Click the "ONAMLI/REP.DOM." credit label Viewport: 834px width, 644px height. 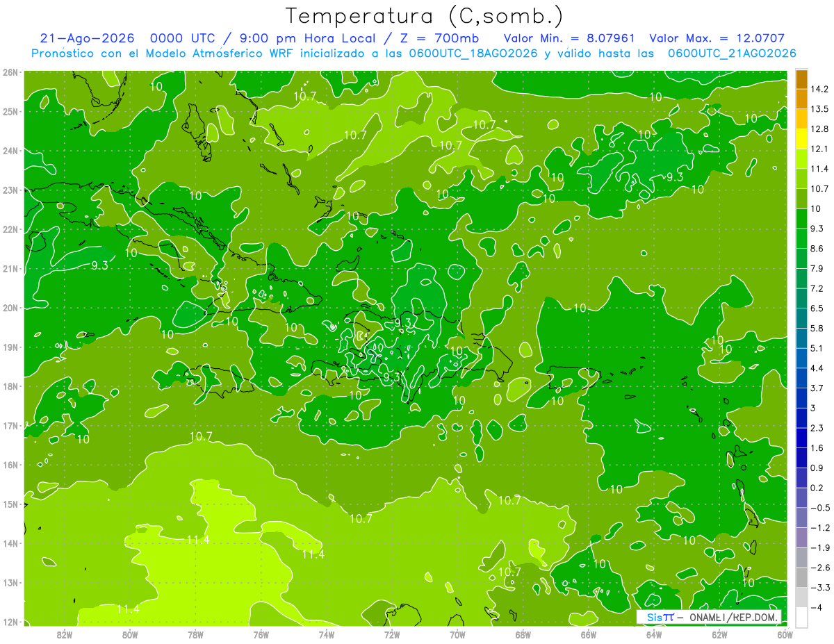click(x=733, y=617)
